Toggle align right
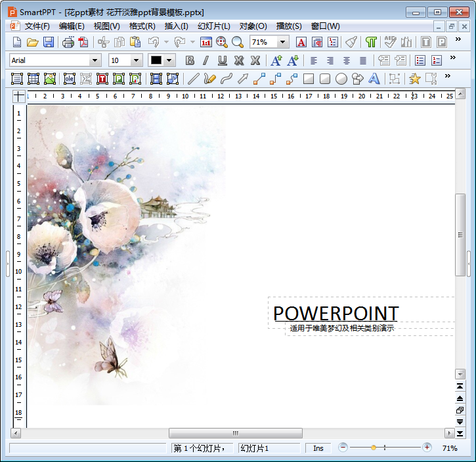The width and height of the screenshot is (476, 462). 330,60
